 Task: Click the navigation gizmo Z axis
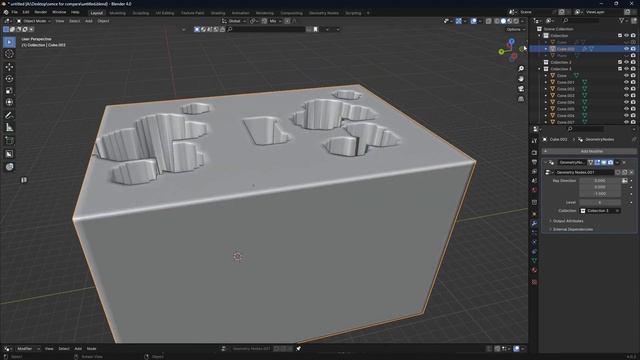point(511,41)
